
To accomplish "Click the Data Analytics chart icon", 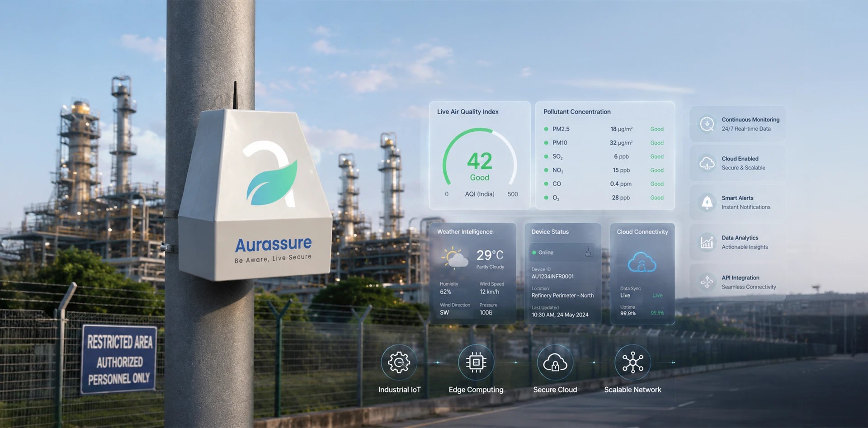I will [x=707, y=242].
